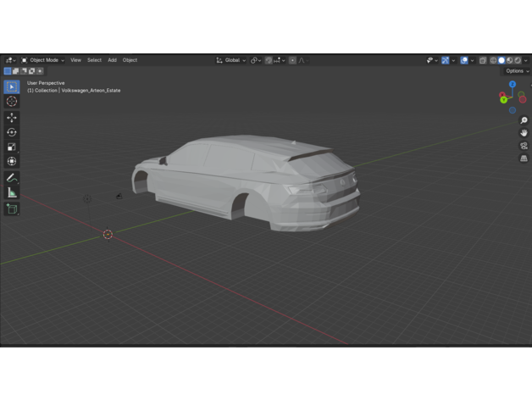Choose the Scale tool

coord(12,147)
